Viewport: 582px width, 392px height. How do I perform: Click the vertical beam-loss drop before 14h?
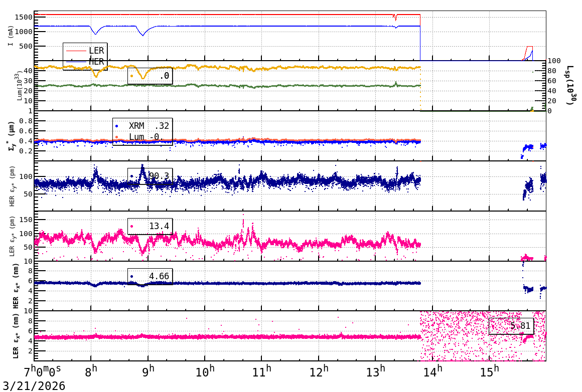420,38
